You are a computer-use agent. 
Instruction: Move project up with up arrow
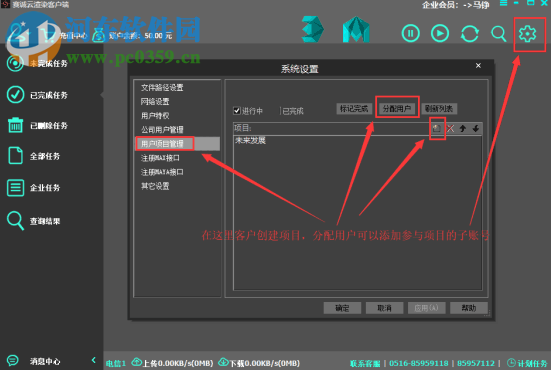click(x=463, y=128)
